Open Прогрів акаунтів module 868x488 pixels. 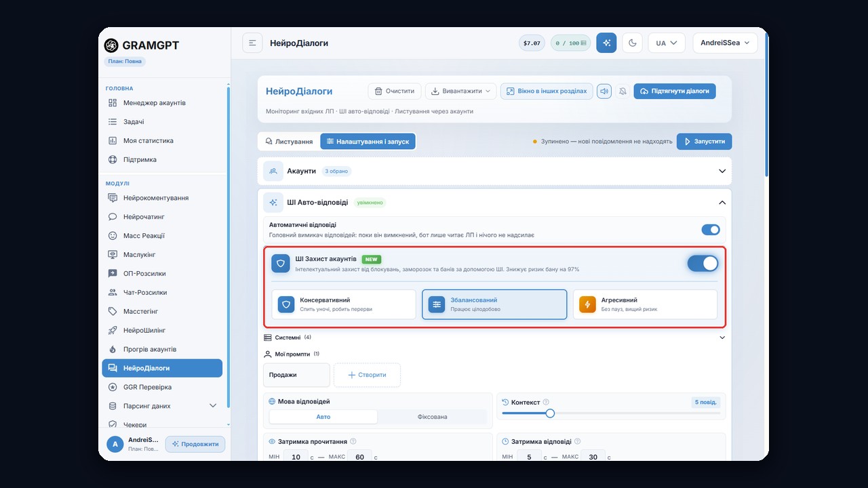(x=163, y=350)
